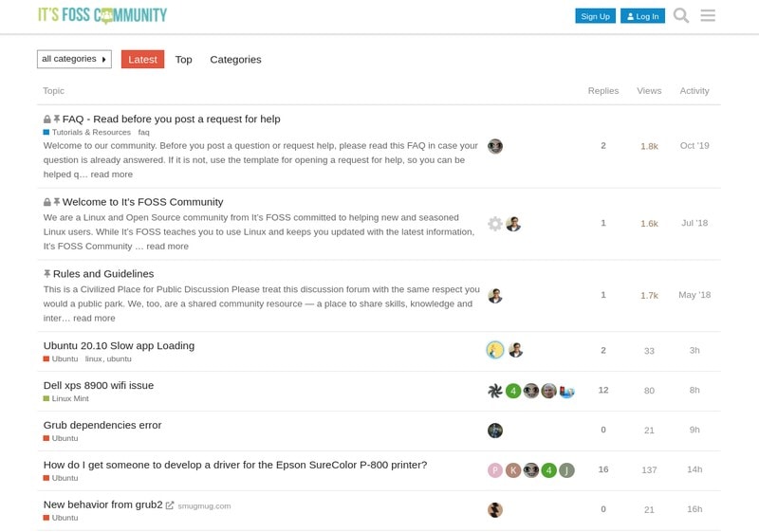
Task: Expand the 'all categories' dropdown
Action: [x=74, y=59]
